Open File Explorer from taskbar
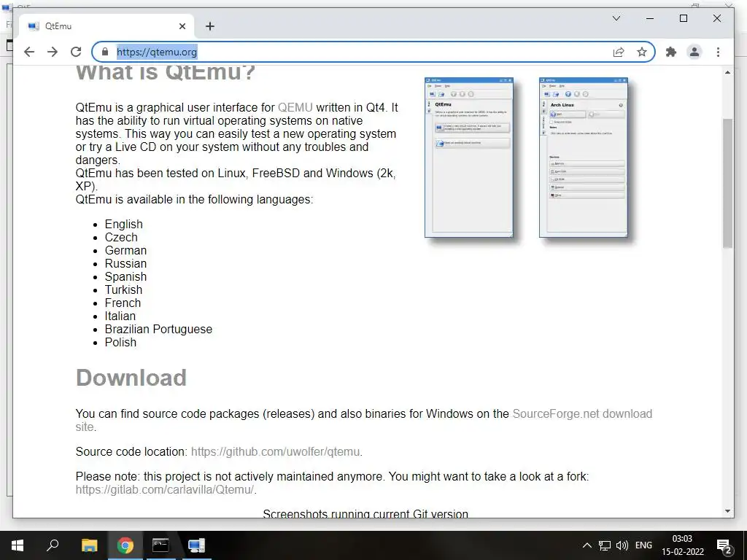 coord(89,545)
